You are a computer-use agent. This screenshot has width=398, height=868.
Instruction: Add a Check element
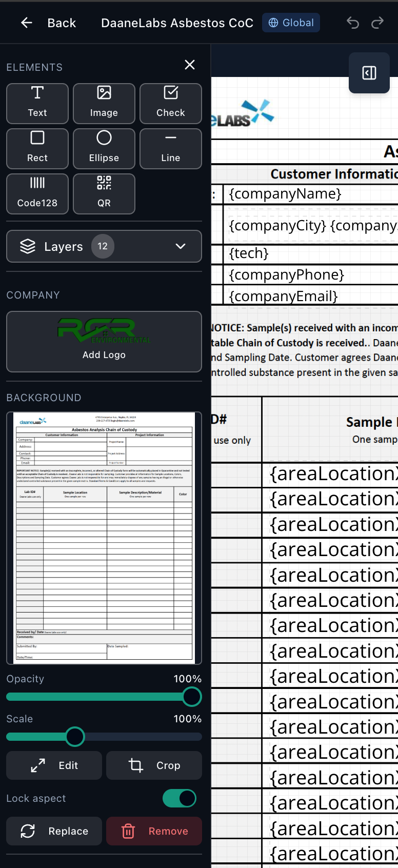(171, 104)
